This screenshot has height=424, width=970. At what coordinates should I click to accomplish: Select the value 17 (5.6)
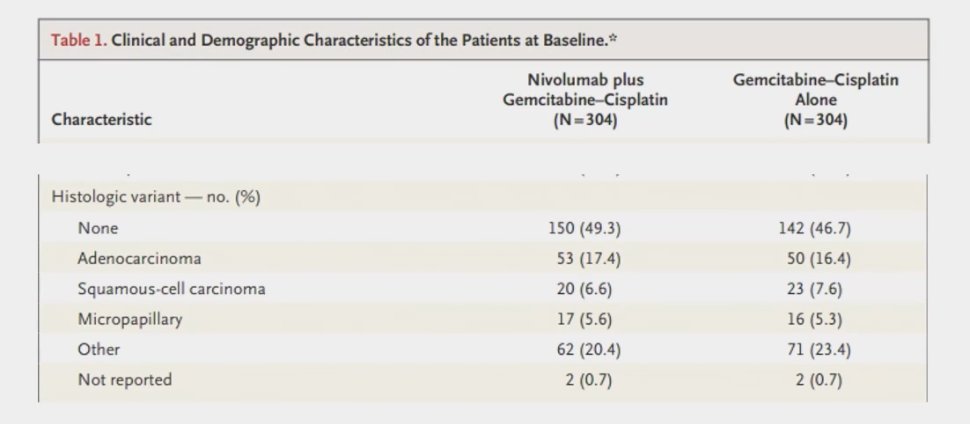point(585,319)
